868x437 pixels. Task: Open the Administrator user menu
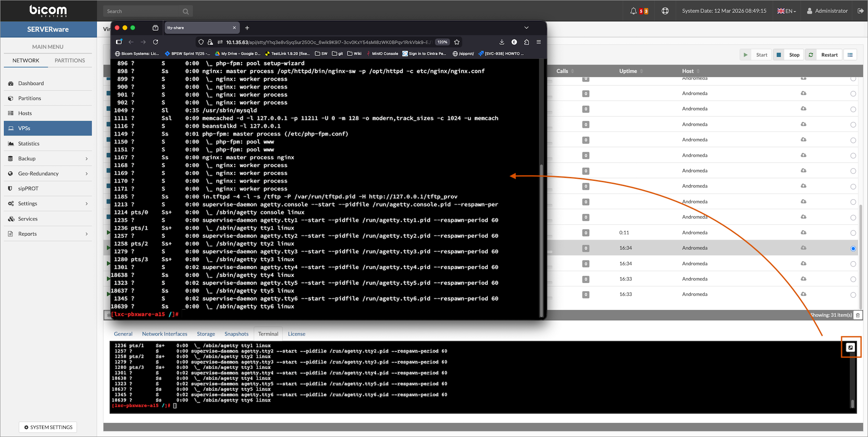coord(827,11)
